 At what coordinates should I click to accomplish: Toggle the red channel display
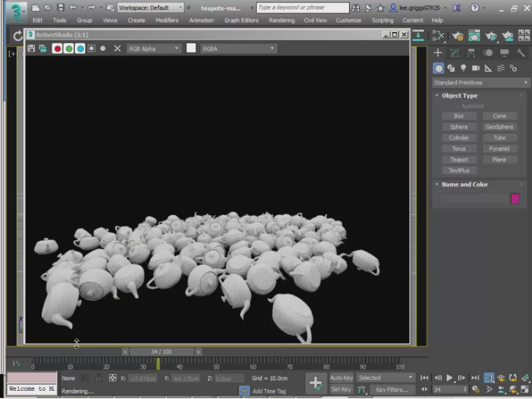(x=57, y=48)
